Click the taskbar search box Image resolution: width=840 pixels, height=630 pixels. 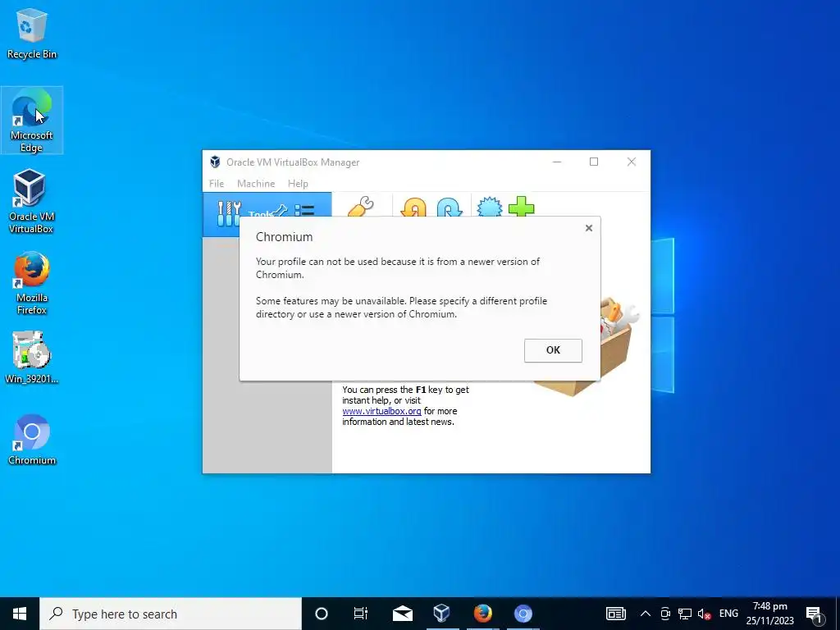[x=171, y=614]
